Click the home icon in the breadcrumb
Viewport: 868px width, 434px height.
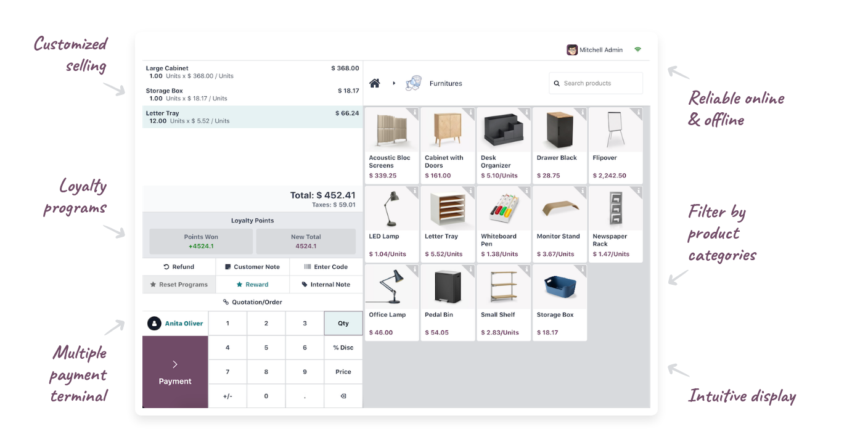pyautogui.click(x=374, y=83)
